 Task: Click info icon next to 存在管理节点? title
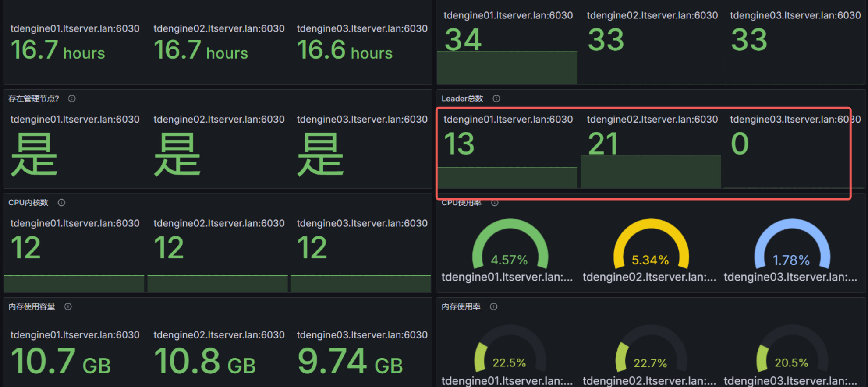[72, 99]
